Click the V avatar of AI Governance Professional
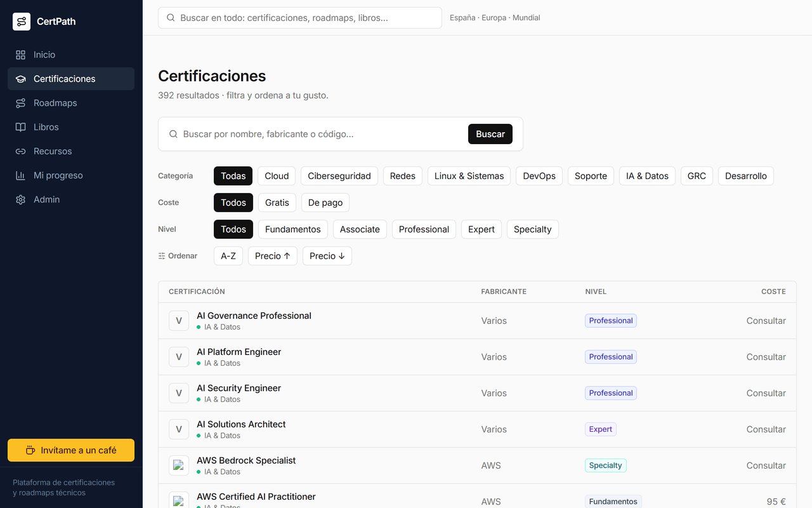This screenshot has width=812, height=508. [x=179, y=321]
